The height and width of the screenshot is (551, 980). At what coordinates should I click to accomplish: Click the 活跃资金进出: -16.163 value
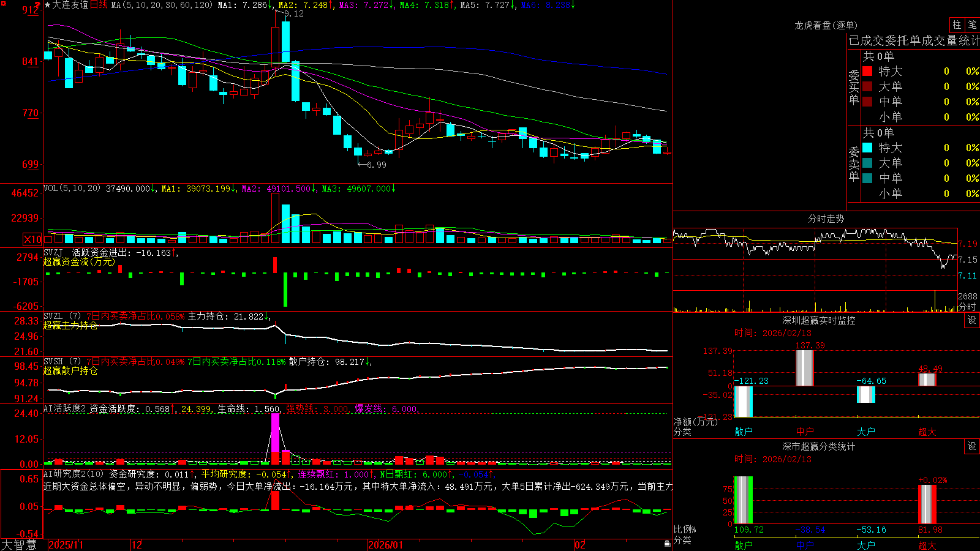121,252
